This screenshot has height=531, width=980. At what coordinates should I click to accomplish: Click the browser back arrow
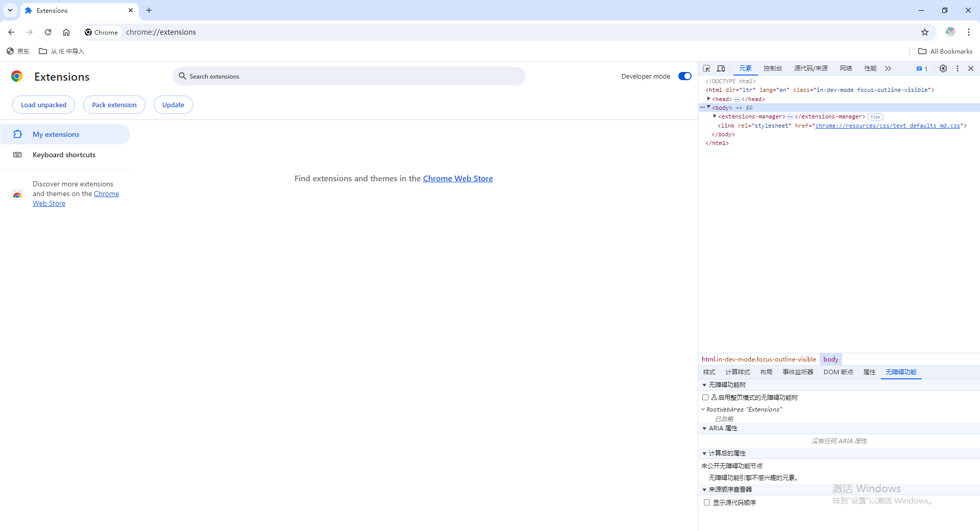pyautogui.click(x=11, y=32)
